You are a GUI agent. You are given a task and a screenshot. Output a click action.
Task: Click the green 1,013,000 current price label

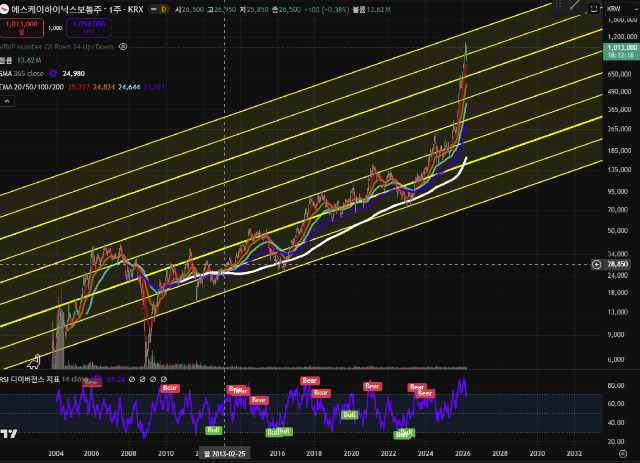[x=621, y=51]
